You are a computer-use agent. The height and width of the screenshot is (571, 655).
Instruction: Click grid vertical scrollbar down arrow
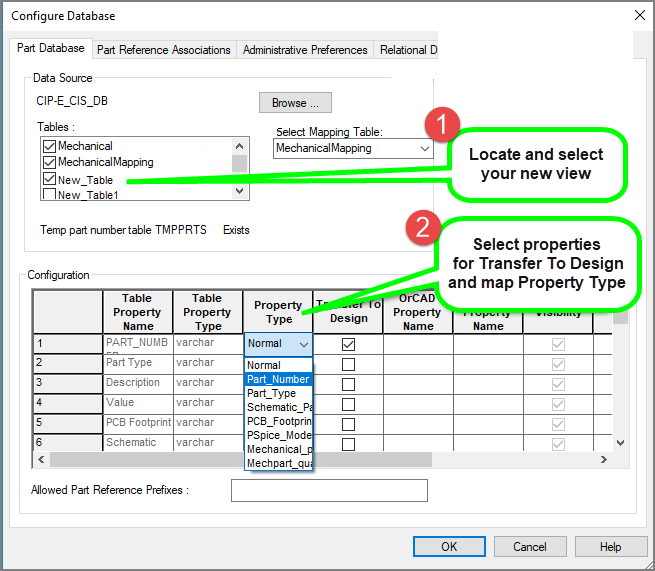pyautogui.click(x=620, y=443)
